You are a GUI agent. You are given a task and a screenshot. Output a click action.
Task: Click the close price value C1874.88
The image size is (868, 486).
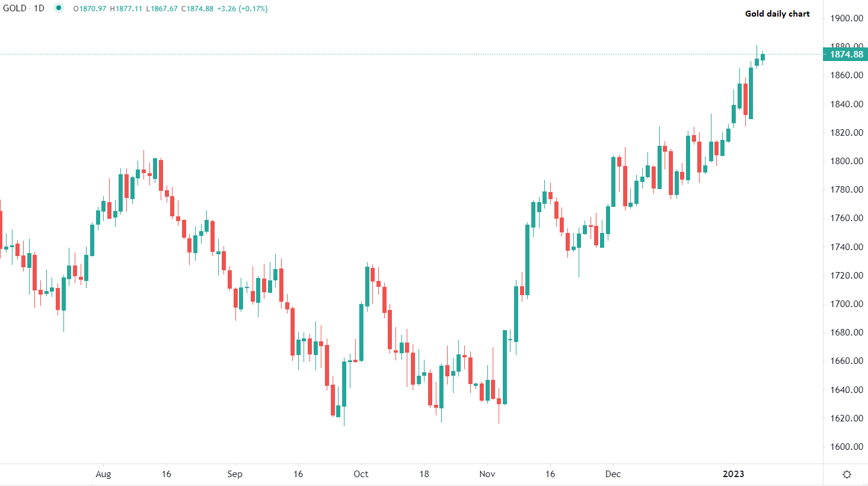[197, 9]
